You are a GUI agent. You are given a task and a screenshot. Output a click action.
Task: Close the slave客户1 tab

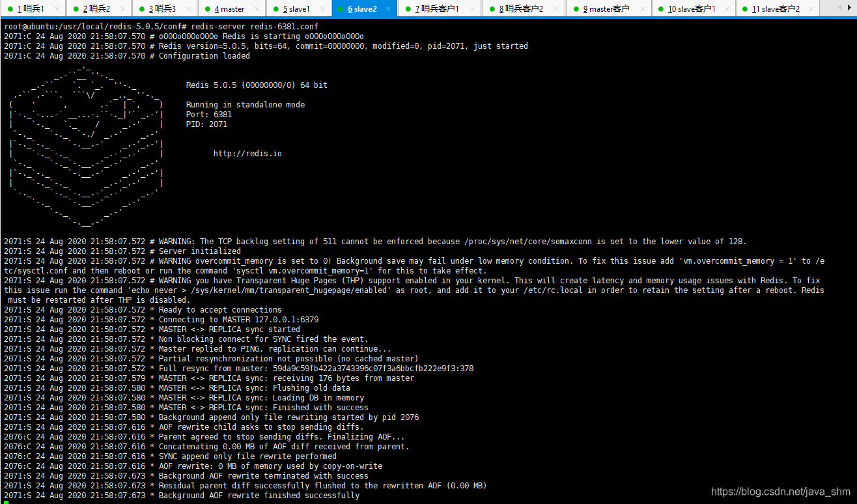pos(727,9)
